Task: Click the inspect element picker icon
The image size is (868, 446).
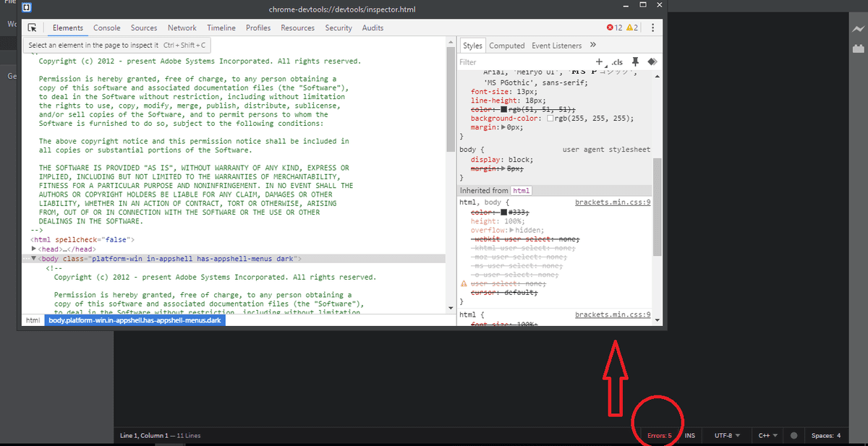Action: [32, 28]
